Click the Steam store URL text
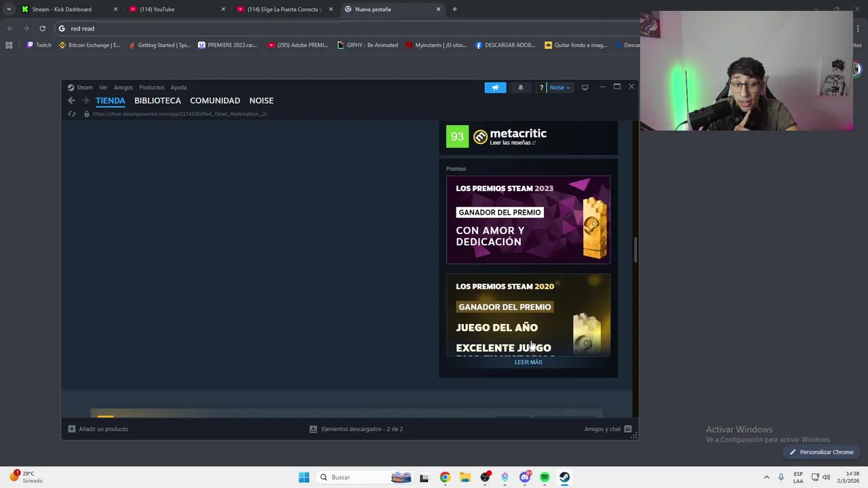Viewport: 868px width, 488px height. pos(180,114)
